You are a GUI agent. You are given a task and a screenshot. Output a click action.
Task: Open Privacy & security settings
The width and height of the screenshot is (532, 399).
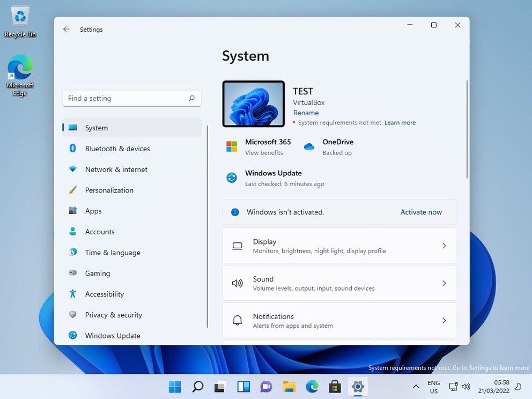coord(132,314)
